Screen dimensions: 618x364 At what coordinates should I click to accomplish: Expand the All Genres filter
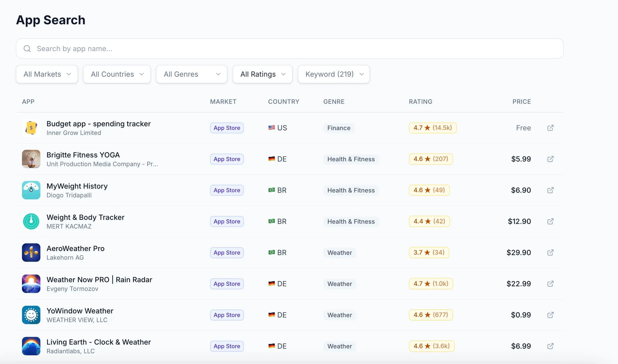(x=192, y=74)
